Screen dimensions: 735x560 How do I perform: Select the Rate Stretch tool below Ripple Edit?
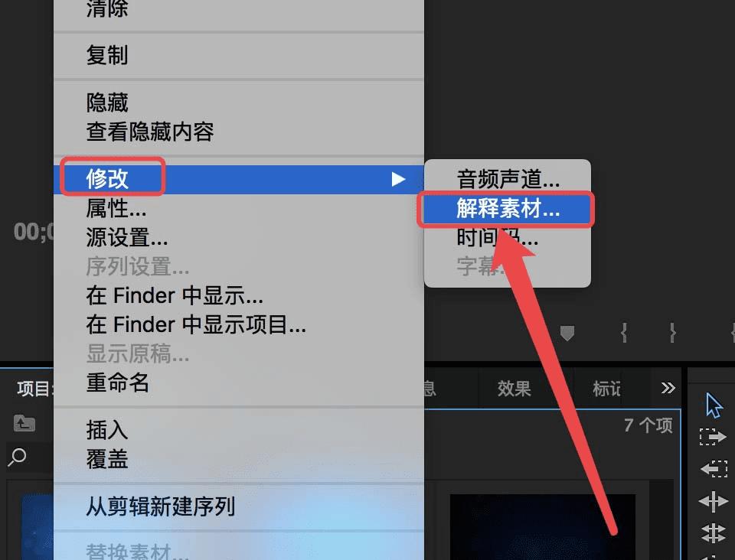point(714,533)
